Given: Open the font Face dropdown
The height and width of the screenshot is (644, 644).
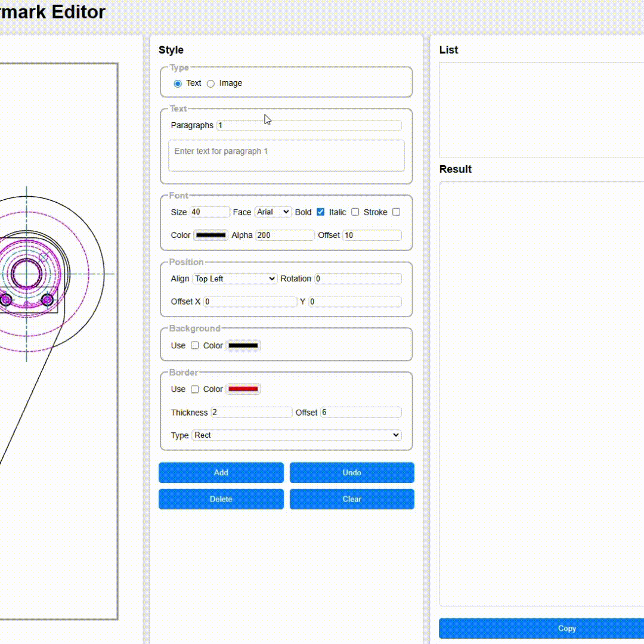Looking at the screenshot, I should click(x=273, y=212).
